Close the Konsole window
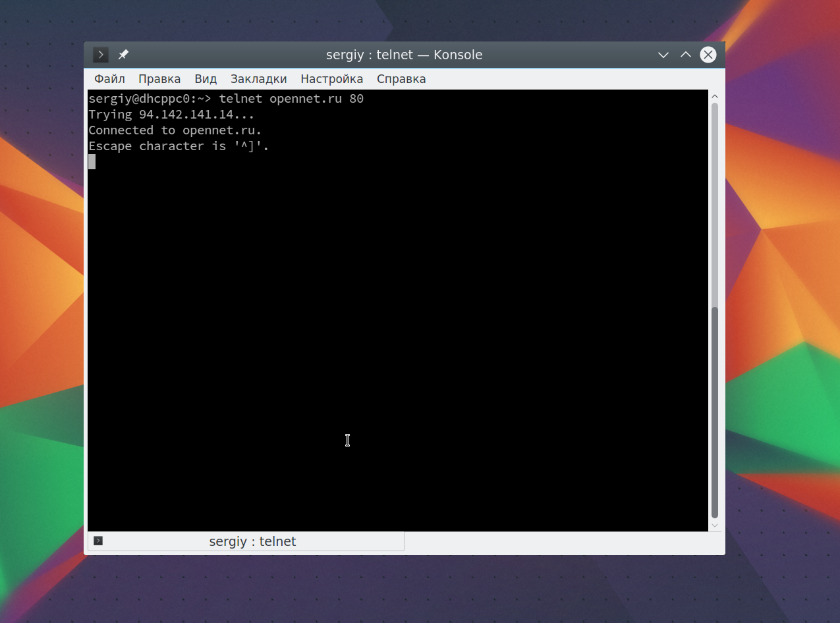 click(708, 55)
